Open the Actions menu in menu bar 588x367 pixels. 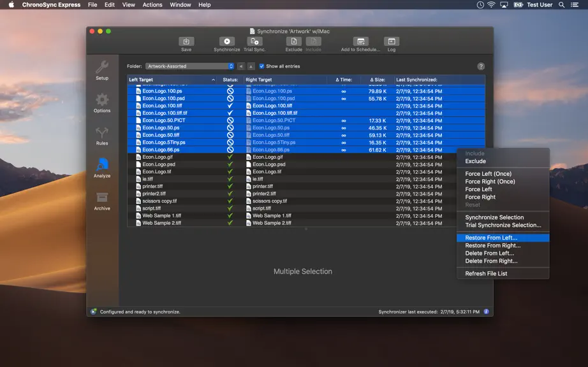[x=152, y=5]
